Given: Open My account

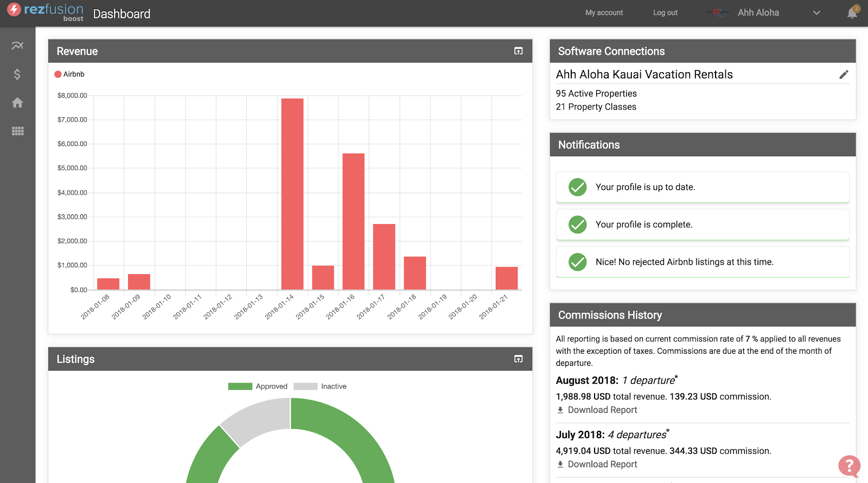Looking at the screenshot, I should (604, 12).
